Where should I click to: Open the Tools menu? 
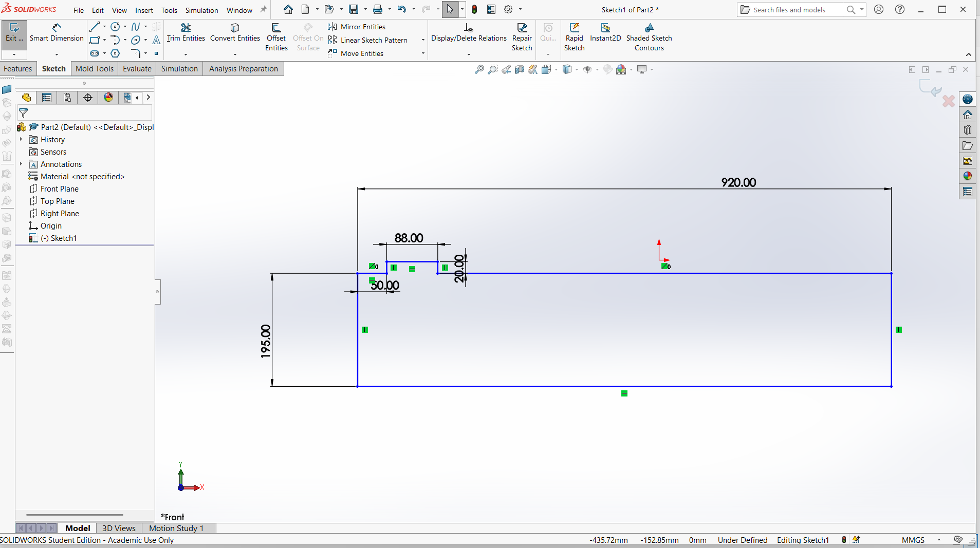[x=169, y=10]
